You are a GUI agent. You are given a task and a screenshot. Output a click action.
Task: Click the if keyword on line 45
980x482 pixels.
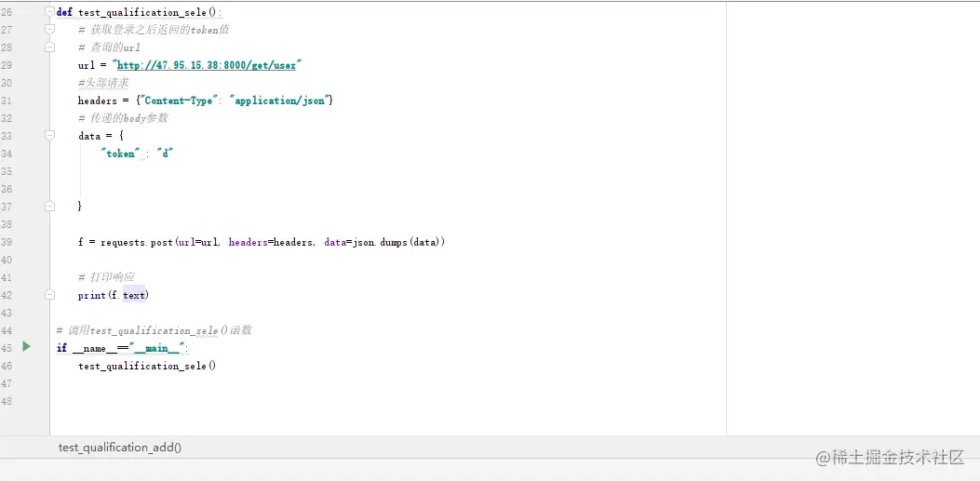point(61,347)
